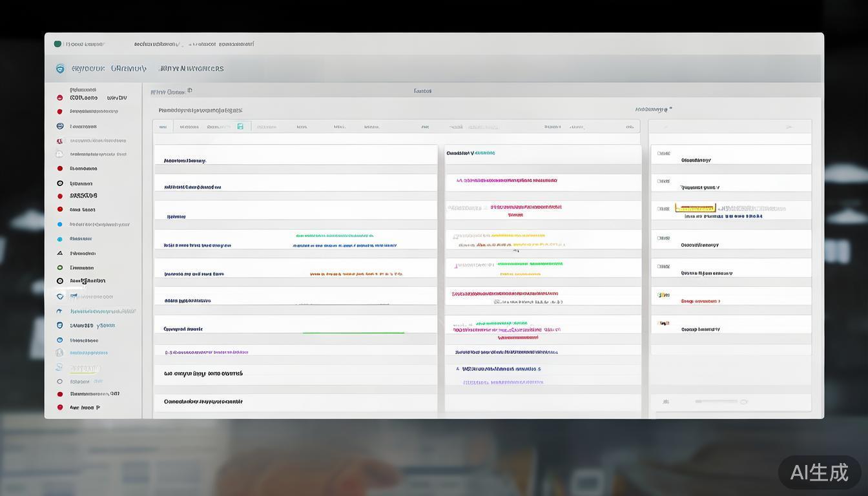
Task: Click the yellow-highlighted sidebar entry
Action: tap(85, 369)
